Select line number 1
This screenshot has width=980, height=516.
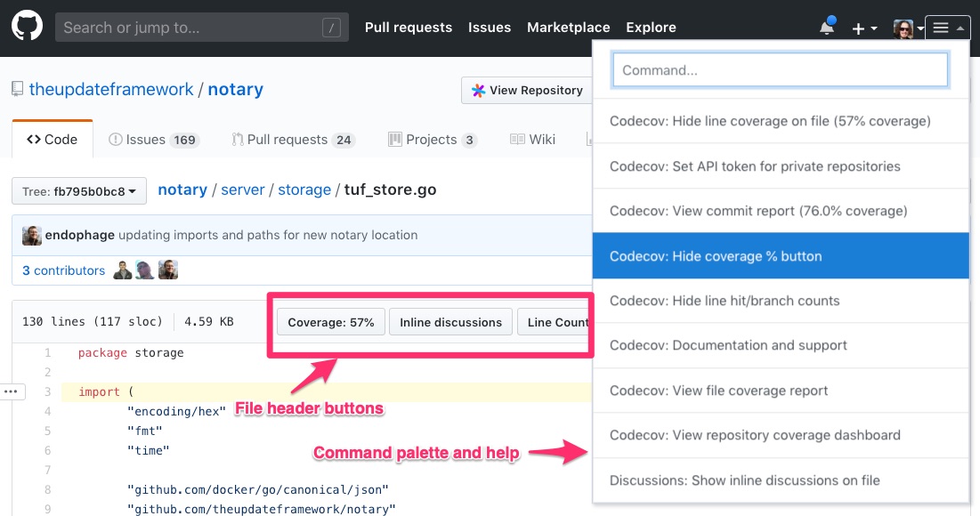pyautogui.click(x=47, y=353)
